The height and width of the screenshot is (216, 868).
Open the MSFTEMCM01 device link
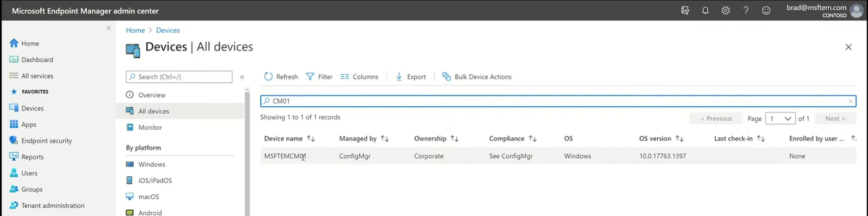tap(285, 156)
